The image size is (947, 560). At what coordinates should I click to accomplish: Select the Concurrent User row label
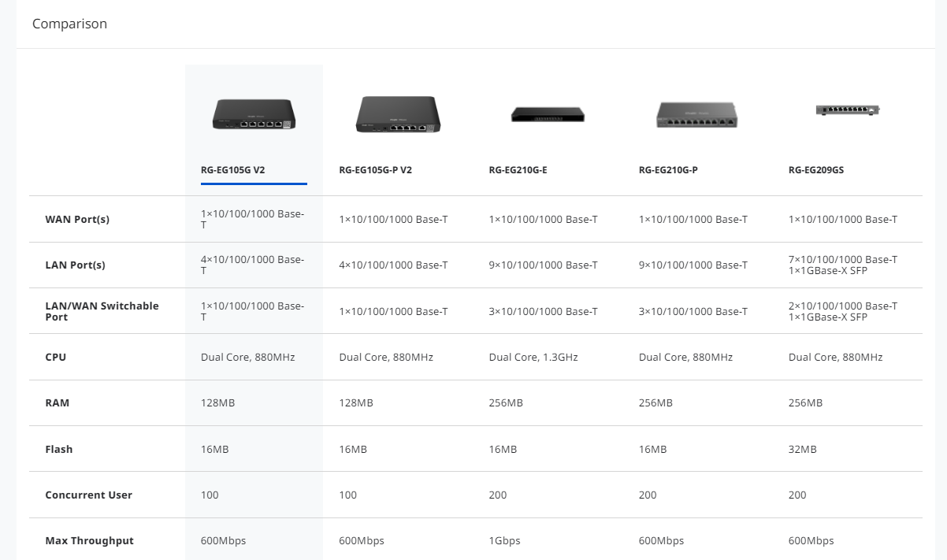88,495
